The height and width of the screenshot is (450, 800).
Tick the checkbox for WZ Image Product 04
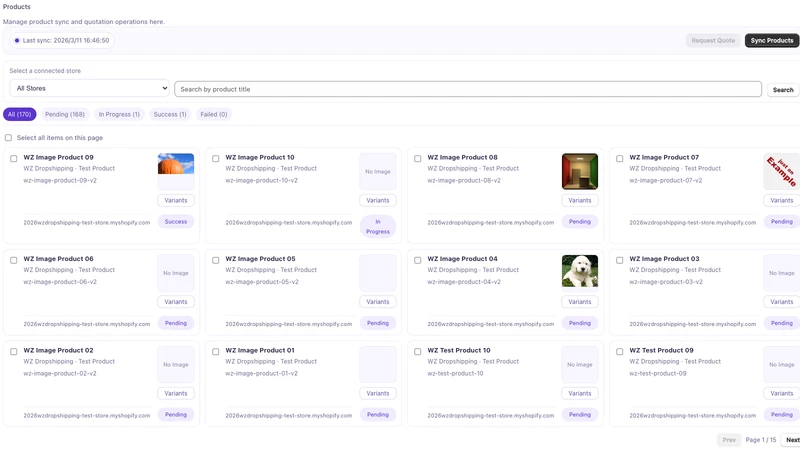tap(418, 260)
